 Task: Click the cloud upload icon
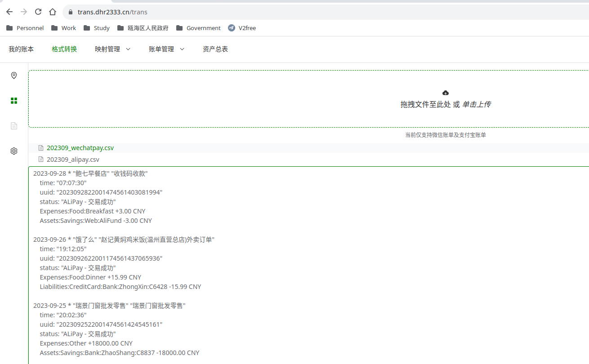446,93
